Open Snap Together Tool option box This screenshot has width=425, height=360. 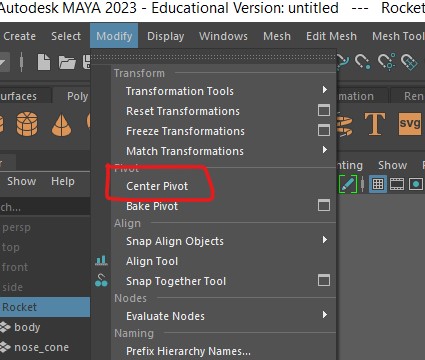pos(324,280)
